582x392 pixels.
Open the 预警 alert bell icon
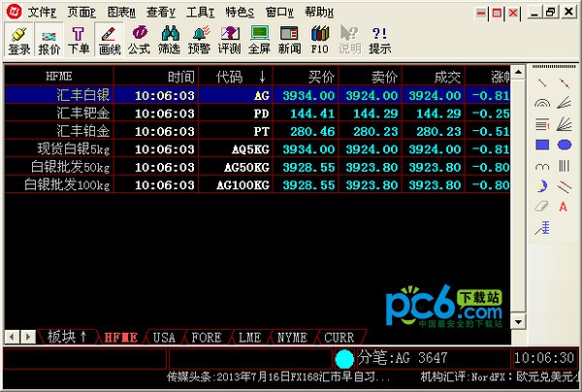click(199, 40)
